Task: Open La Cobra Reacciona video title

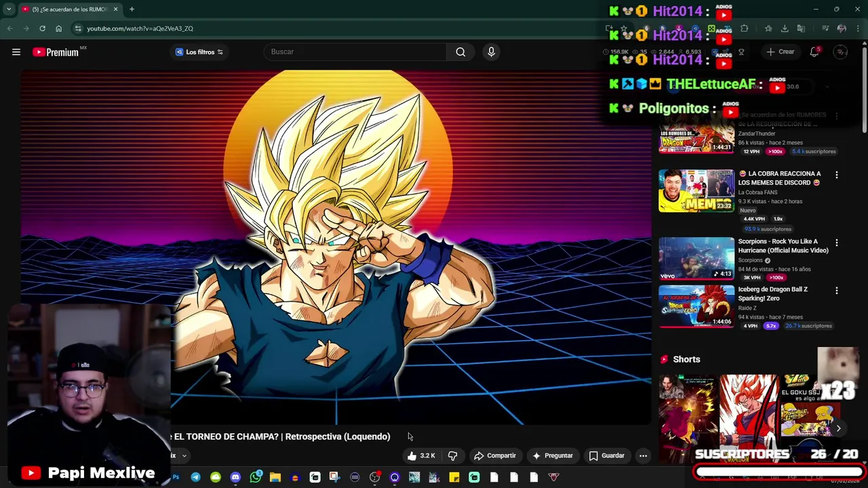Action: click(x=779, y=178)
